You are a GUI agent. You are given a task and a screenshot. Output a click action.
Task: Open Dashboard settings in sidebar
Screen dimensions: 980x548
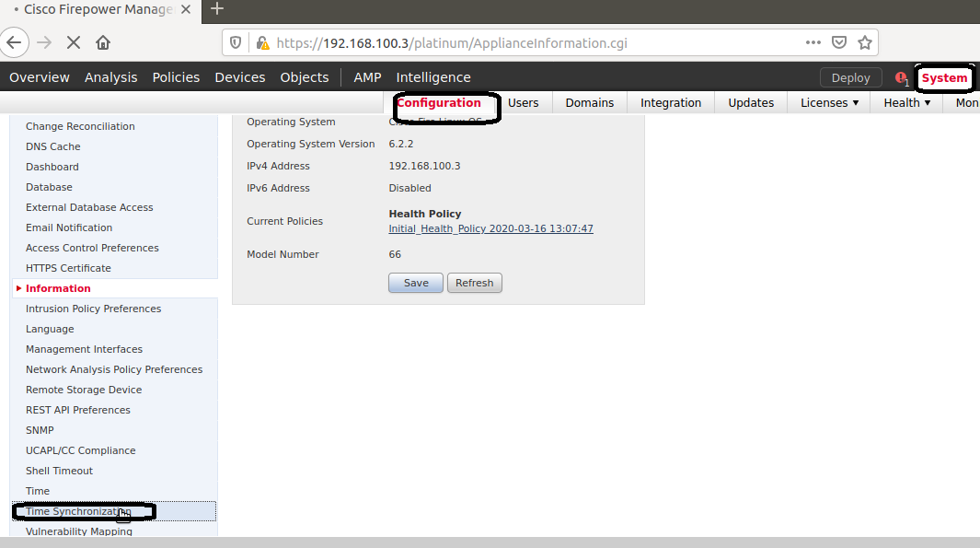pyautogui.click(x=52, y=167)
